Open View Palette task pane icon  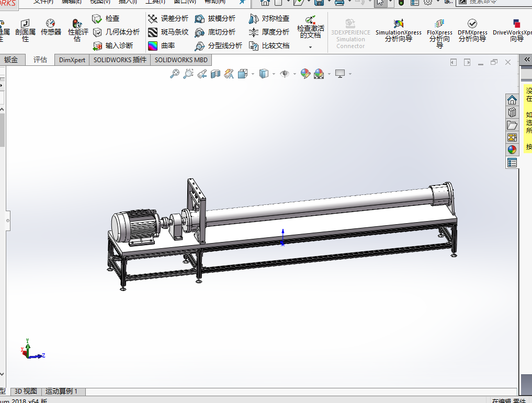512,137
